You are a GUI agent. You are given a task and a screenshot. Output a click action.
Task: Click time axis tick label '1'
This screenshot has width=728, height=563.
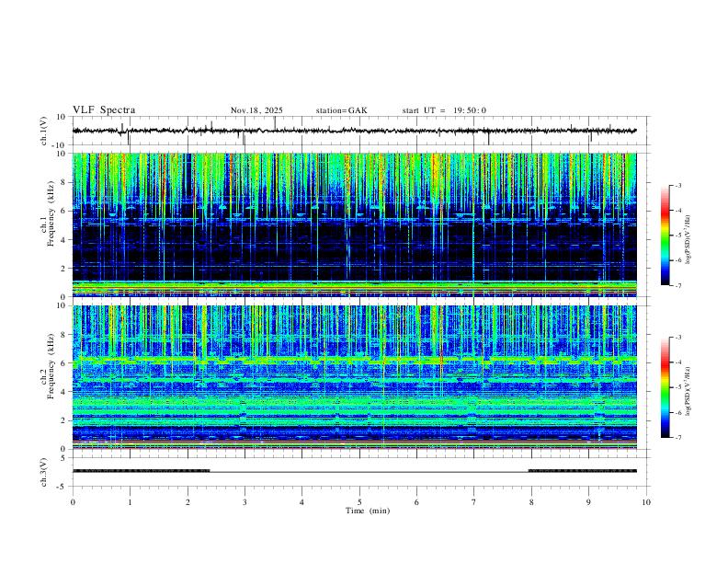[x=130, y=502]
